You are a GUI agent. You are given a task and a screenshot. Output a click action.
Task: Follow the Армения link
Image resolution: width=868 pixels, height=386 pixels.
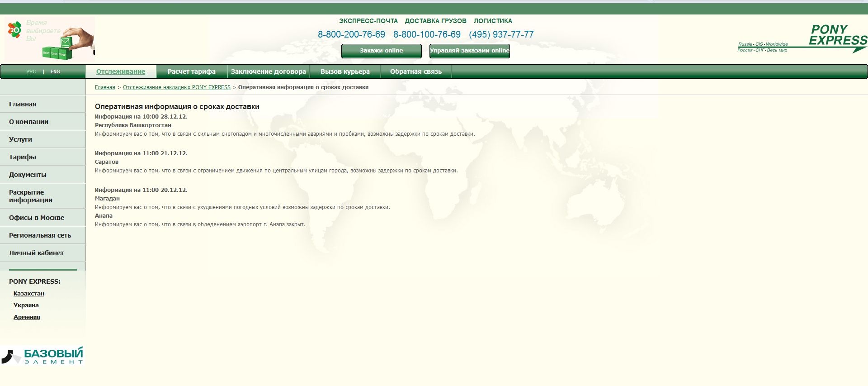27,317
